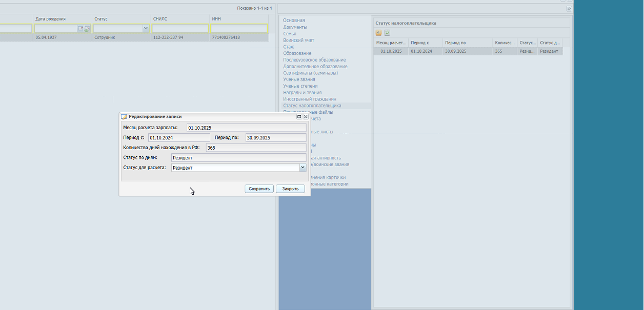Open the Статус filter dropdown
The image size is (644, 310).
(x=146, y=29)
